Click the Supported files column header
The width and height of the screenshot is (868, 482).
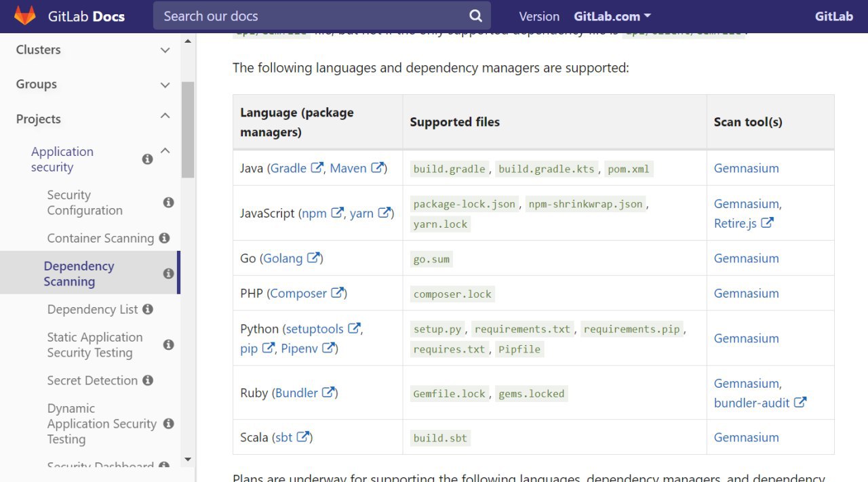click(455, 122)
